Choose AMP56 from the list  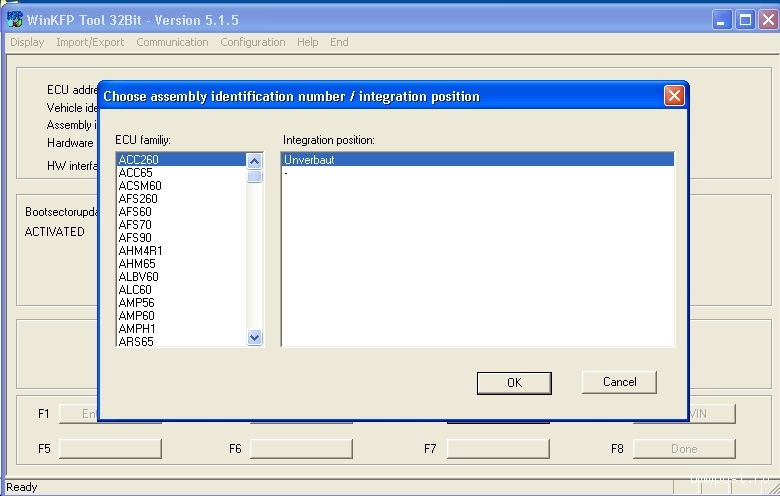[x=136, y=303]
